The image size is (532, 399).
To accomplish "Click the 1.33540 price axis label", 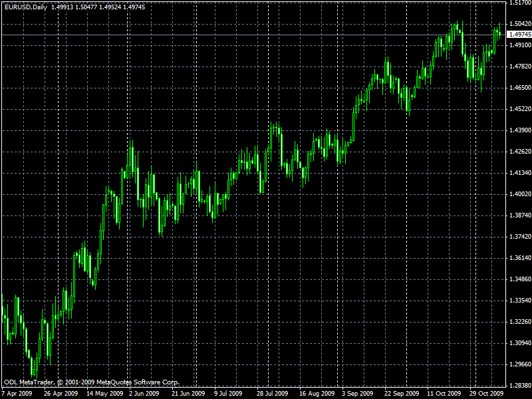I will [x=520, y=301].
